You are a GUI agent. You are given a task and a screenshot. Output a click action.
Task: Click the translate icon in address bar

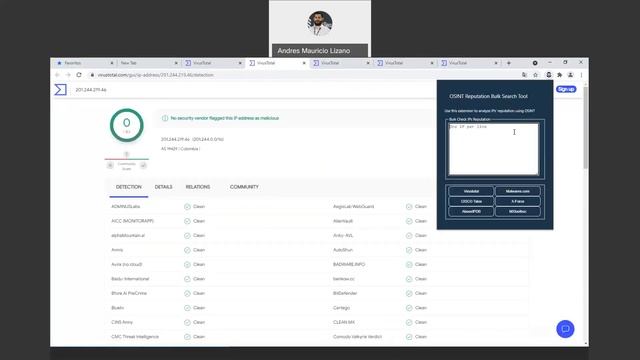click(x=524, y=75)
